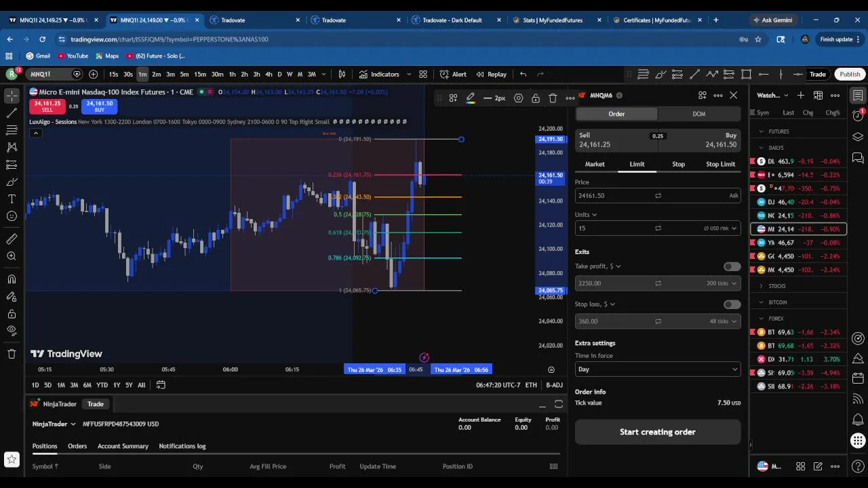Click Start creating order button
The width and height of the screenshot is (868, 488).
[x=657, y=432]
